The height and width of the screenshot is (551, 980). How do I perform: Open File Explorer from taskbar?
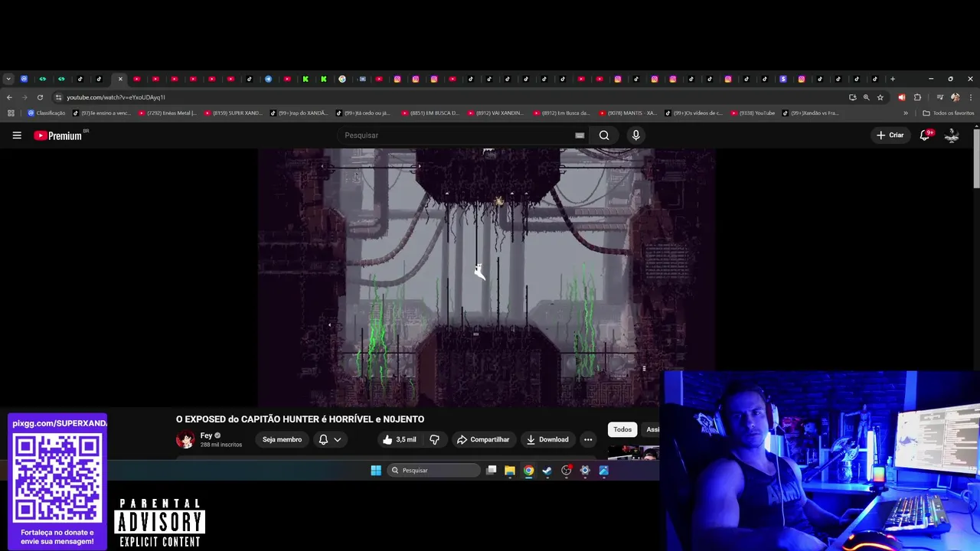(x=510, y=471)
